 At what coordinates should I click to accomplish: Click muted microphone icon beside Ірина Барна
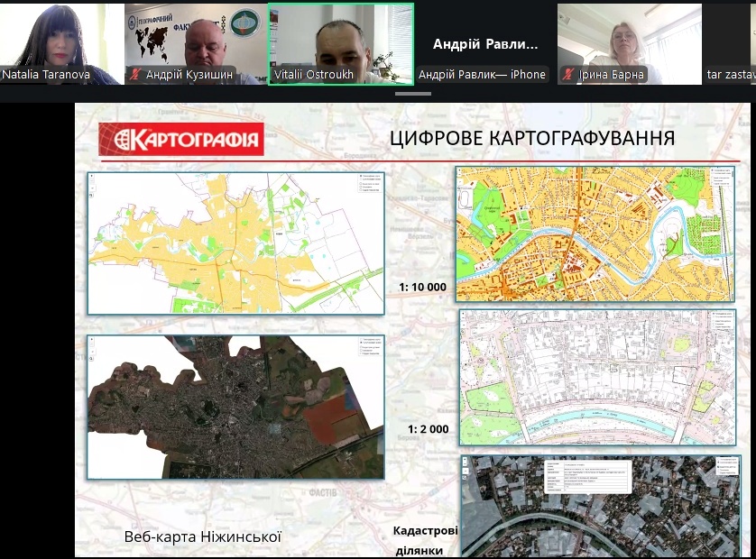[x=568, y=75]
